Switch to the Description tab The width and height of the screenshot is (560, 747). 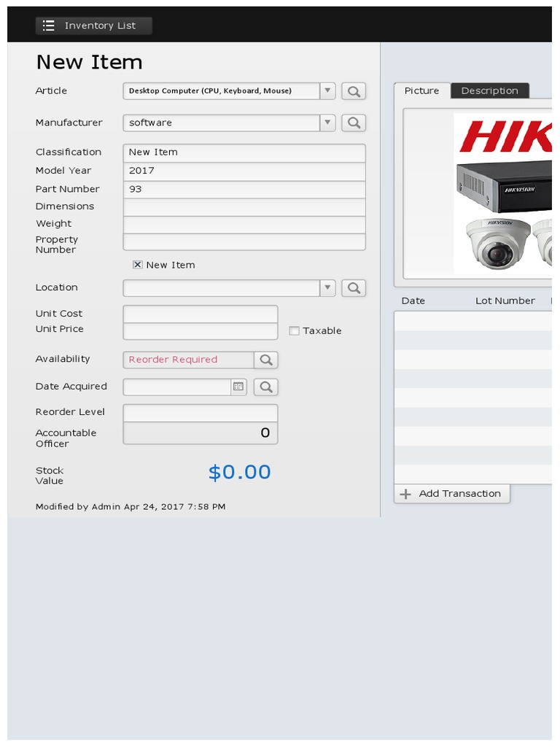[x=489, y=90]
